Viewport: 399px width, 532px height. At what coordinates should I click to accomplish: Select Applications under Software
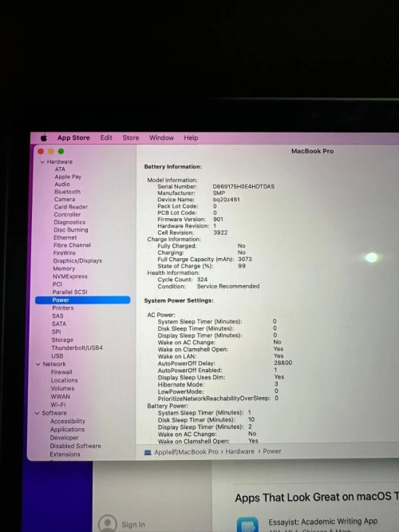click(x=67, y=430)
